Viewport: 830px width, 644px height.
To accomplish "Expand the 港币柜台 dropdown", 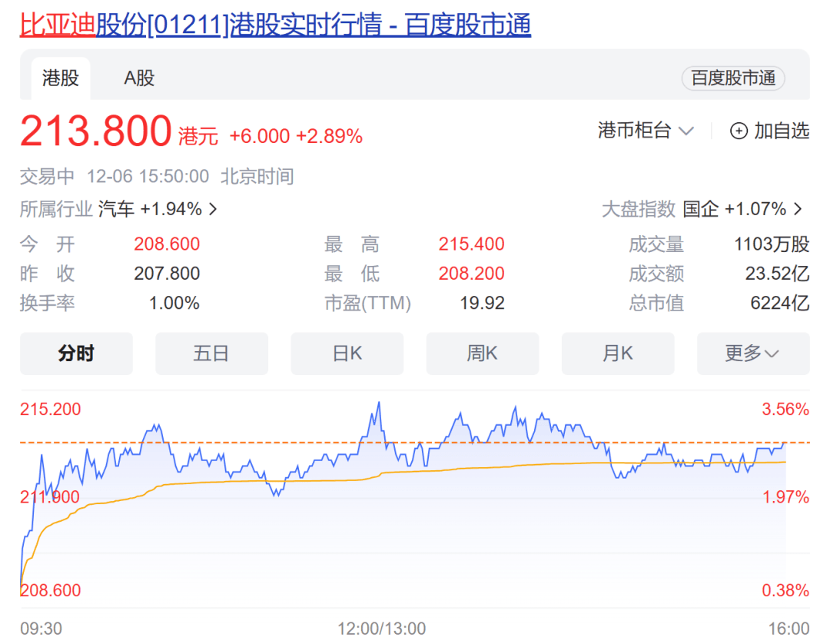I will (x=646, y=130).
